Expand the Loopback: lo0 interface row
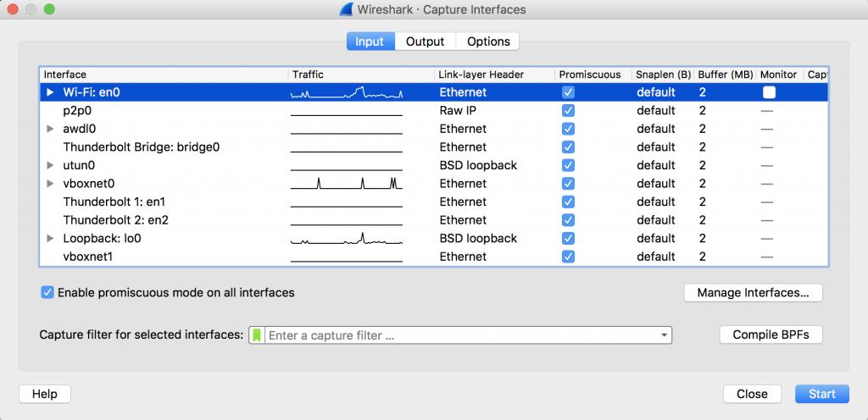The image size is (868, 420). click(50, 238)
